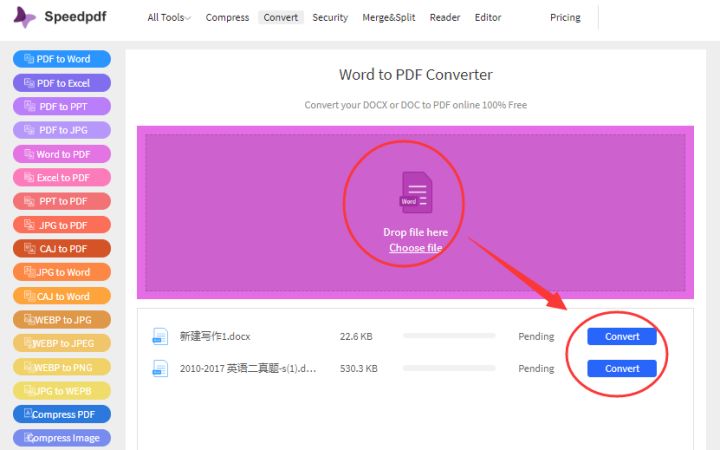Click the Convert your DOCX or DOC subtitle
720x450 pixels.
416,105
